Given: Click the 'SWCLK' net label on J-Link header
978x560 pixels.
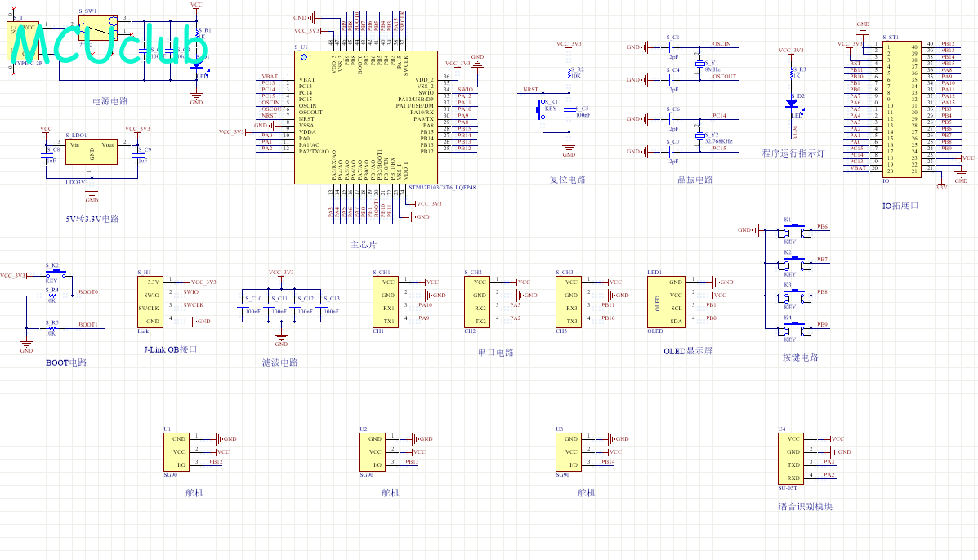Looking at the screenshot, I should (194, 305).
